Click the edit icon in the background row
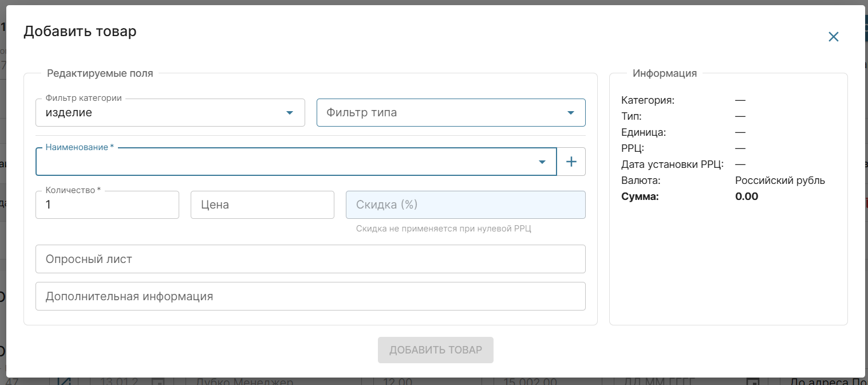This screenshot has height=385, width=868. [x=64, y=381]
